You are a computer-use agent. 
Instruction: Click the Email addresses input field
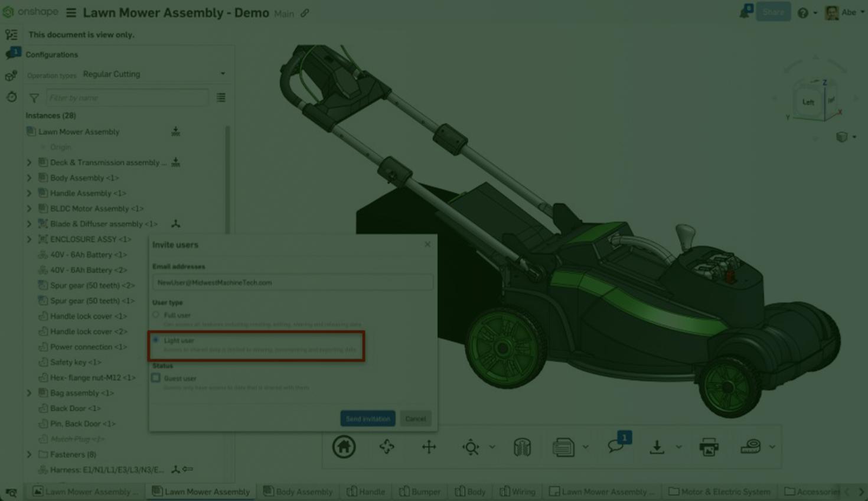[x=292, y=282]
